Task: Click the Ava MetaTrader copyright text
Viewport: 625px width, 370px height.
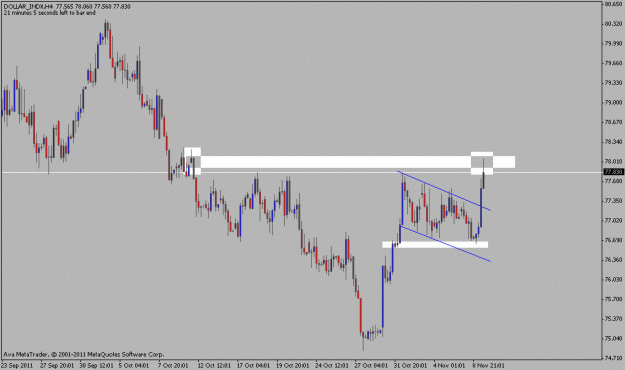Action: pyautogui.click(x=83, y=354)
